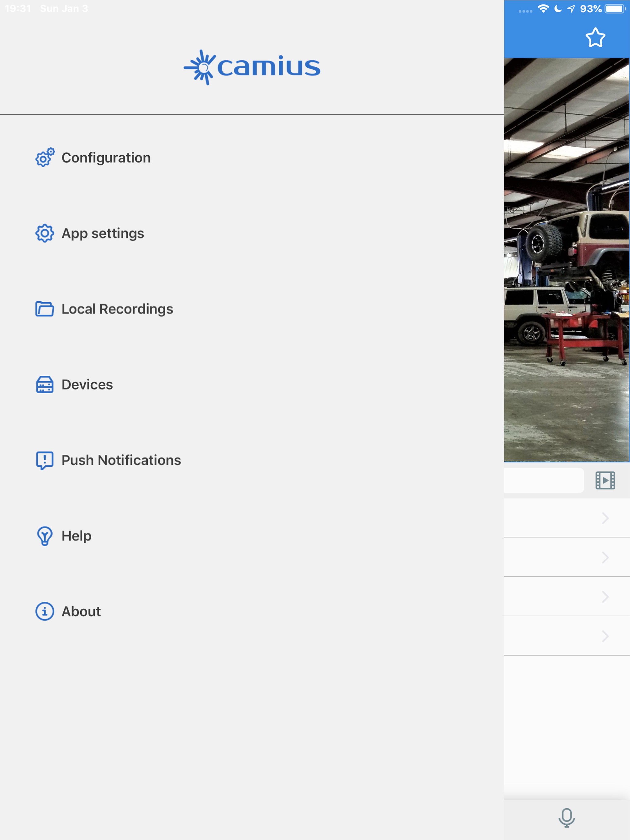The image size is (630, 840).
Task: Click the Devices recorder icon
Action: (x=45, y=384)
